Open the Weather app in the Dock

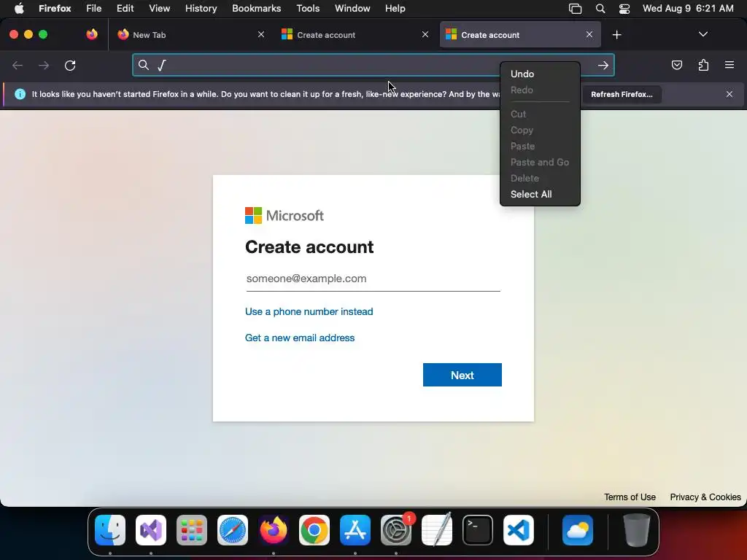[x=578, y=530]
